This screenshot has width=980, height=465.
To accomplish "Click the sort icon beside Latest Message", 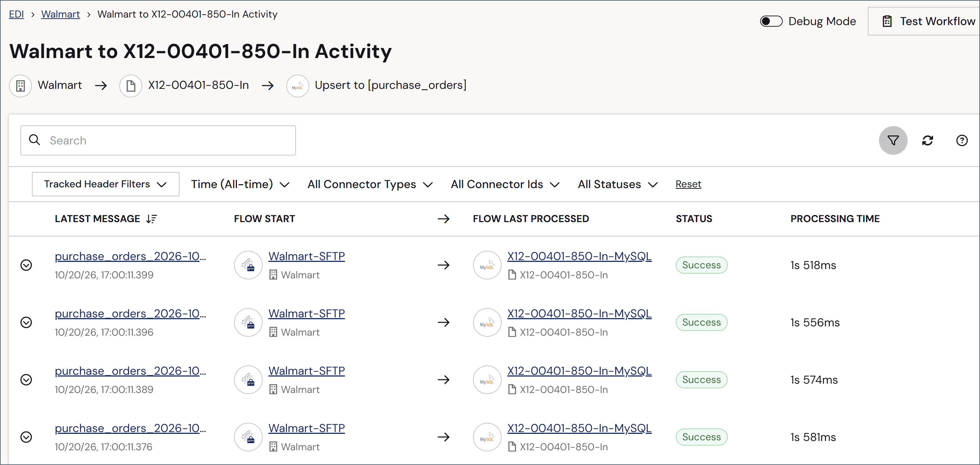I will (152, 219).
